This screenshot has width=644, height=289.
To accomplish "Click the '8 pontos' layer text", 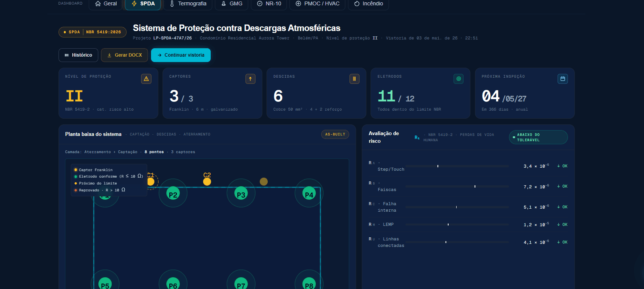I will tap(154, 152).
